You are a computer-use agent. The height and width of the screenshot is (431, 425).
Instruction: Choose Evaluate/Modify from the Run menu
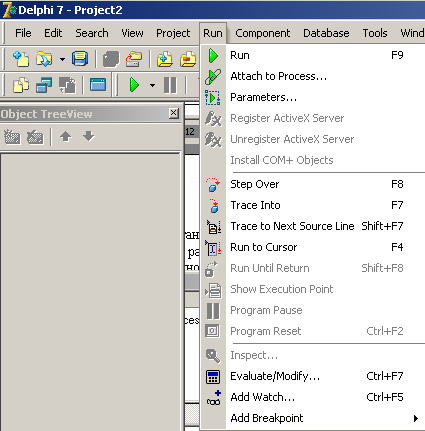[313, 376]
